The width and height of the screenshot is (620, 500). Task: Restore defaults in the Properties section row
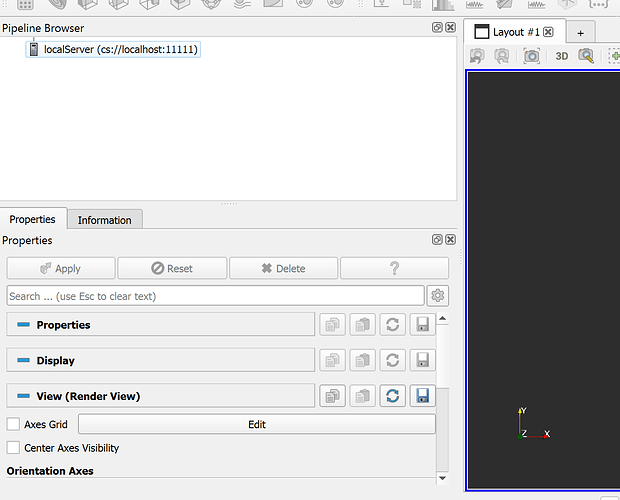392,325
